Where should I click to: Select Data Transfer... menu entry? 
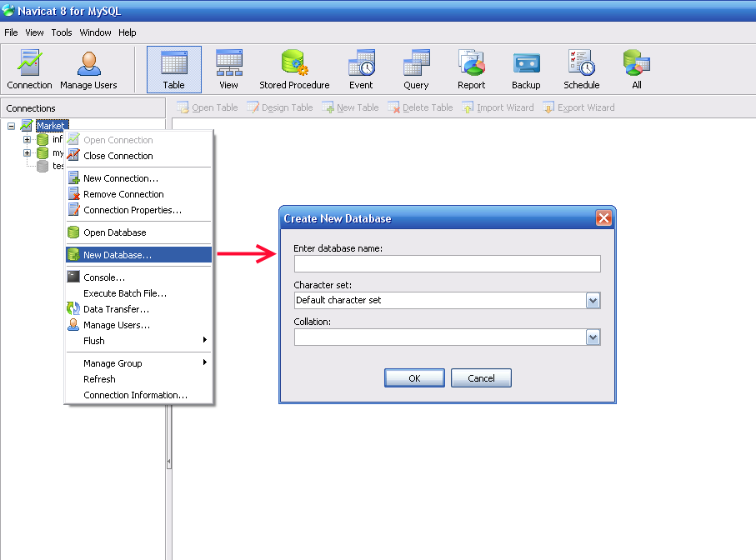click(139, 309)
